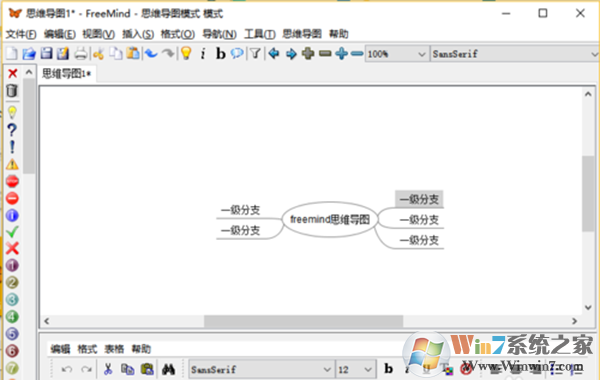Add the green number 4 priority icon

(x=12, y=317)
